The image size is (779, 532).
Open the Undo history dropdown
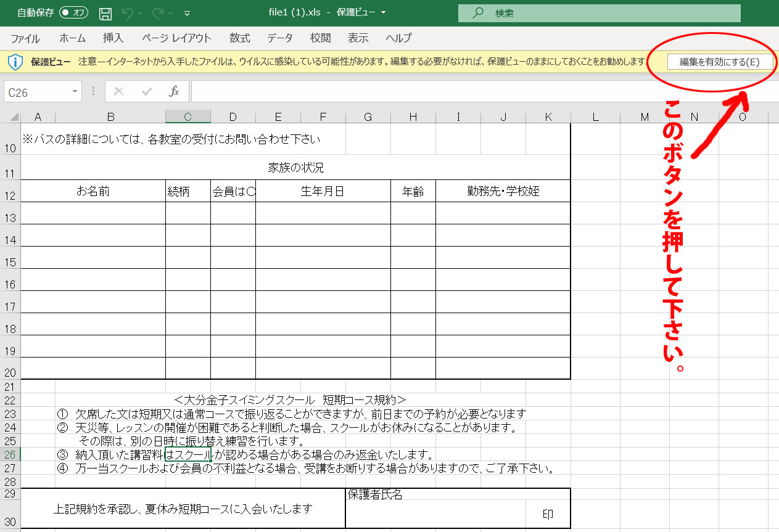pyautogui.click(x=141, y=13)
